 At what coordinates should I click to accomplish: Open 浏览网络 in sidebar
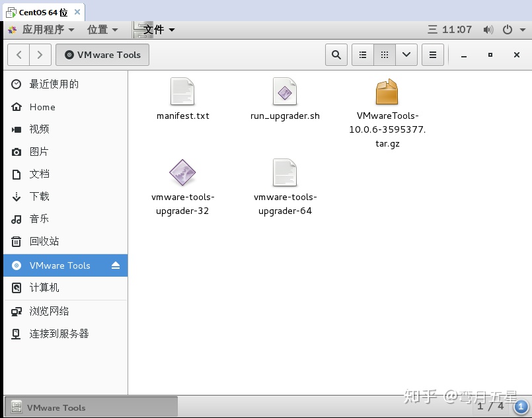point(65,311)
